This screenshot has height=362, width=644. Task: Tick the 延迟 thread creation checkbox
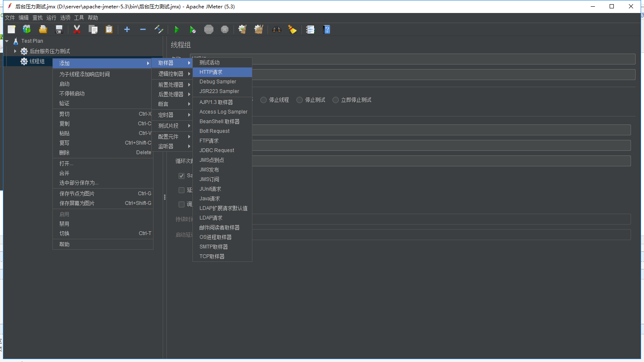pyautogui.click(x=182, y=190)
